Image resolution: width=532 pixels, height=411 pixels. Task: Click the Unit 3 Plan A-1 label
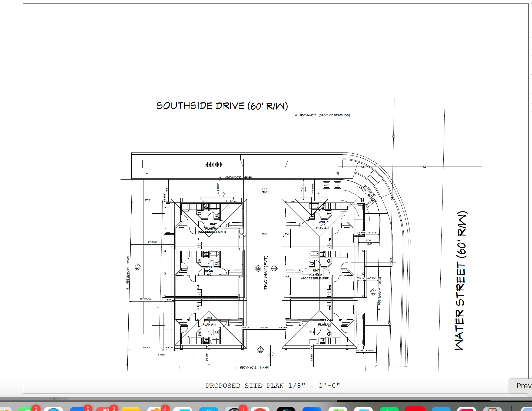coord(322,225)
